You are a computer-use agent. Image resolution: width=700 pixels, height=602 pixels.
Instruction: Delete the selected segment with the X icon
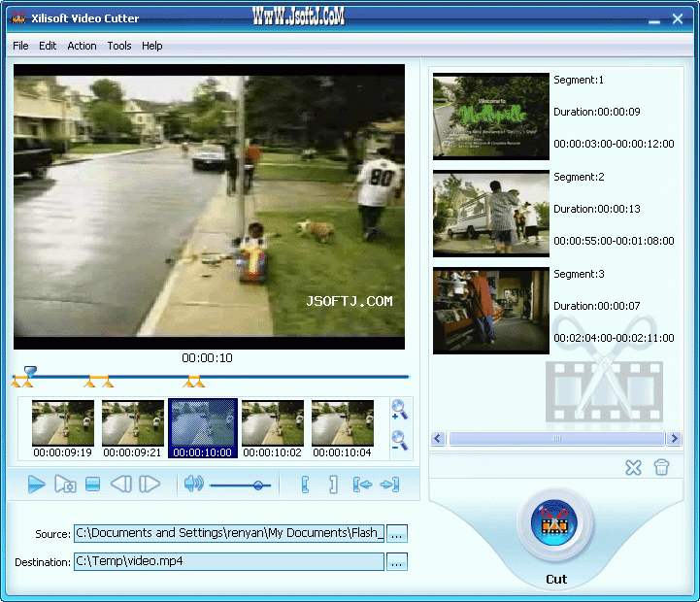point(633,468)
